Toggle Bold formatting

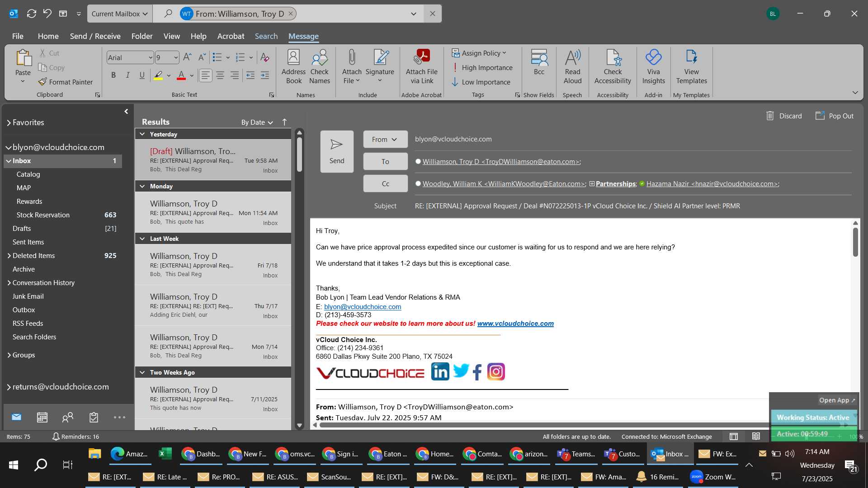pos(113,75)
